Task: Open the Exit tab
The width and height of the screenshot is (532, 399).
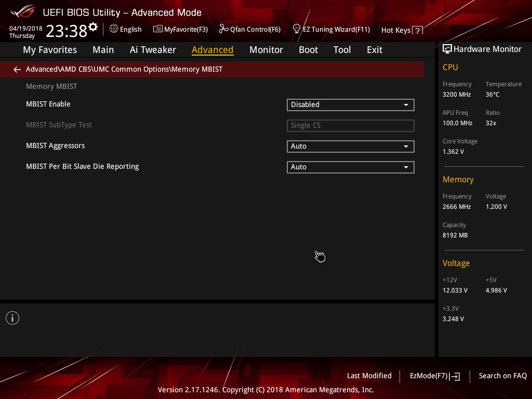Action: pos(375,50)
